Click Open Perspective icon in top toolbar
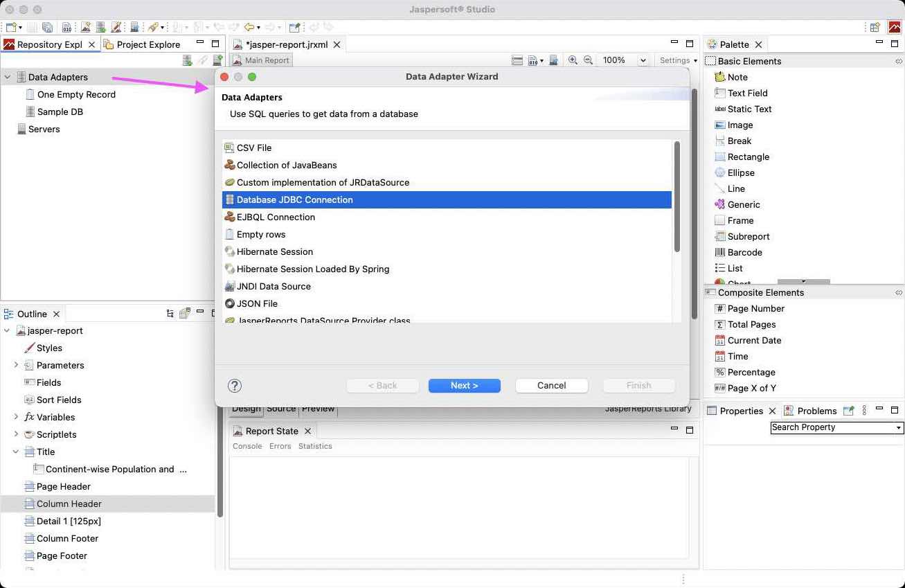The width and height of the screenshot is (905, 588). click(x=875, y=27)
